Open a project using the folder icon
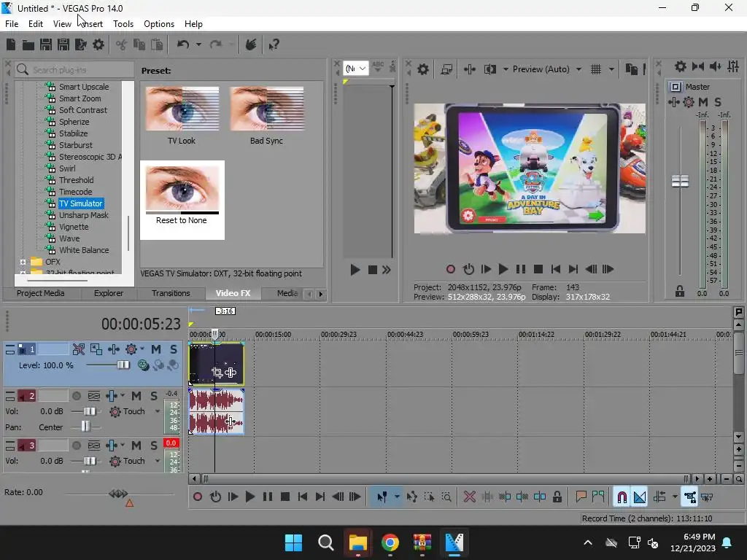The image size is (747, 560). (28, 44)
